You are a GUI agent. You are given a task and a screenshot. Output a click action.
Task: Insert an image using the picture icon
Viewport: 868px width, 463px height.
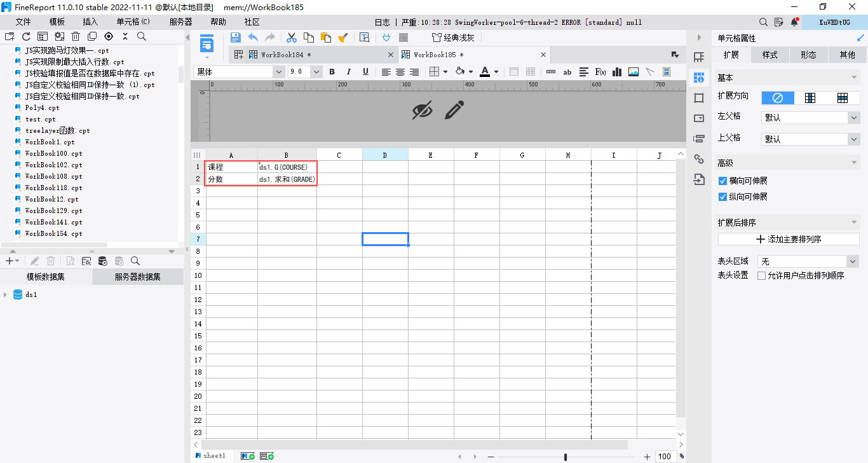pos(633,72)
